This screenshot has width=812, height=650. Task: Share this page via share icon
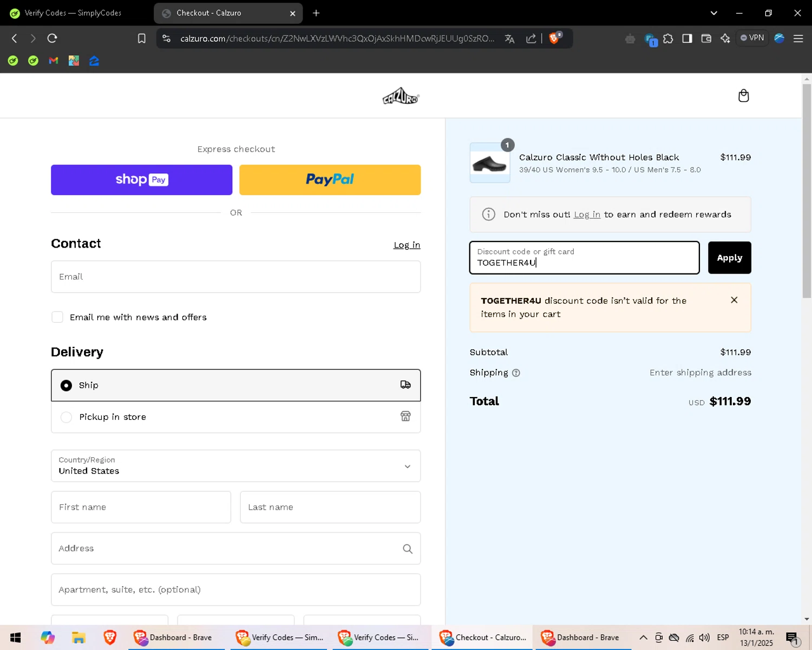[x=531, y=38]
